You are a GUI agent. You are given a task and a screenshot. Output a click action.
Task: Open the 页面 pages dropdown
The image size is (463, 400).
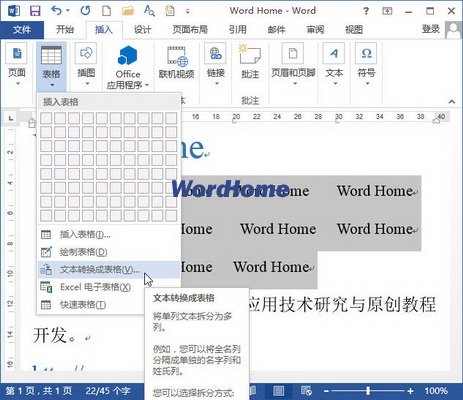point(17,65)
